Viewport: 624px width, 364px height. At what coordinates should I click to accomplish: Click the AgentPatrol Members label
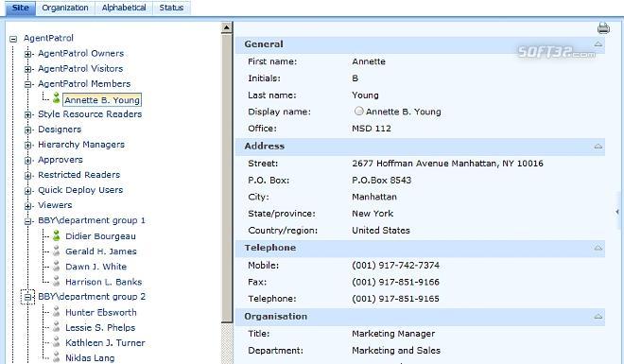84,83
